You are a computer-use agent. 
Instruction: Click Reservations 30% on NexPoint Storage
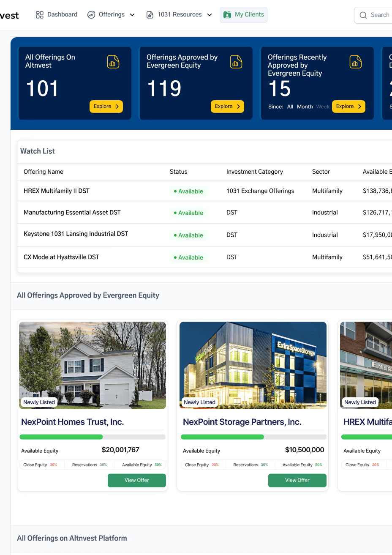point(250,465)
